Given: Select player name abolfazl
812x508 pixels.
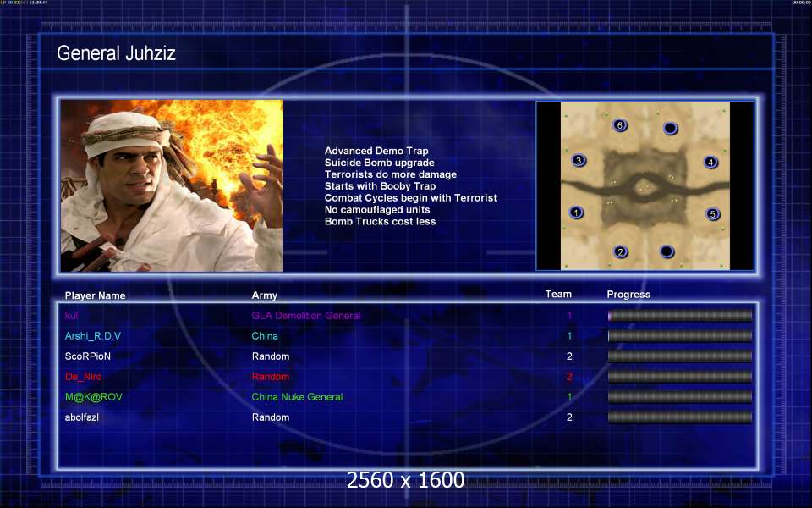Looking at the screenshot, I should point(82,417).
